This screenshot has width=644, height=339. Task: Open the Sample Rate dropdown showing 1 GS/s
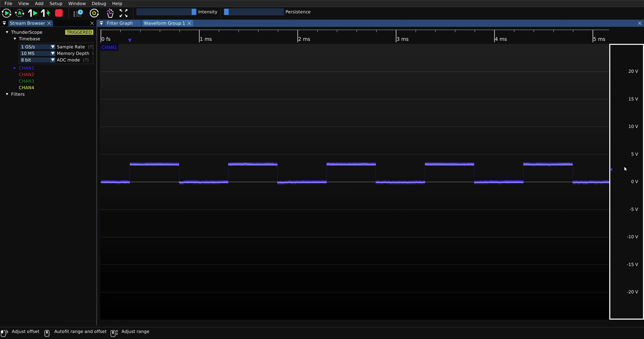point(37,47)
